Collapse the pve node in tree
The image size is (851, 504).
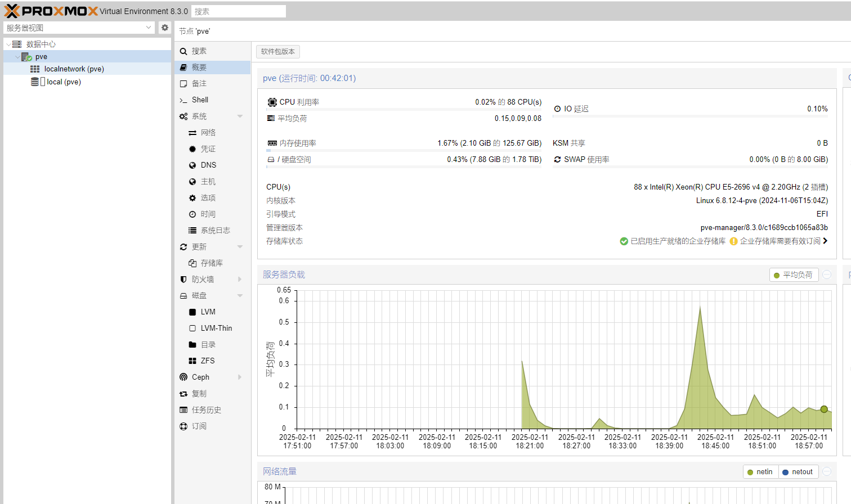17,57
